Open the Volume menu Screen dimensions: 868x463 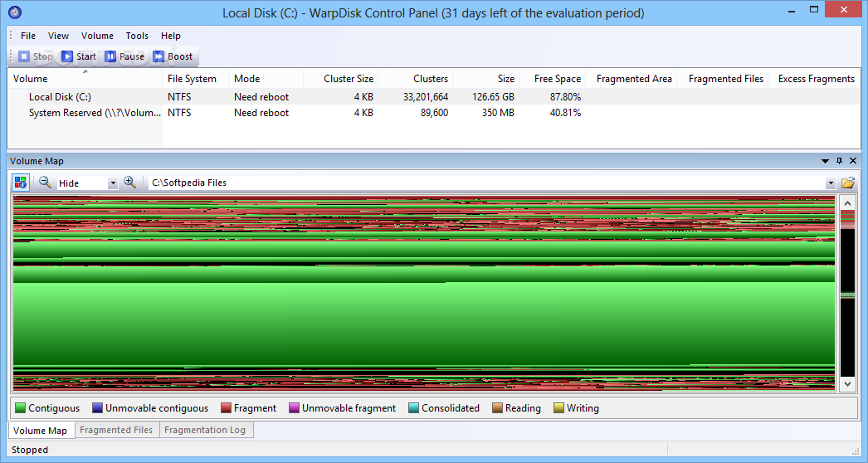point(97,36)
